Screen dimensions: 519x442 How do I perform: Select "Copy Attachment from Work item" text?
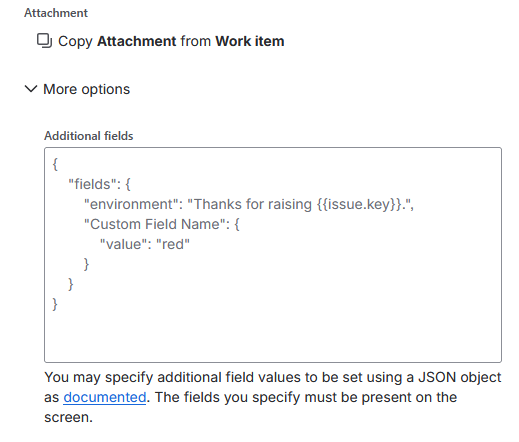171,41
